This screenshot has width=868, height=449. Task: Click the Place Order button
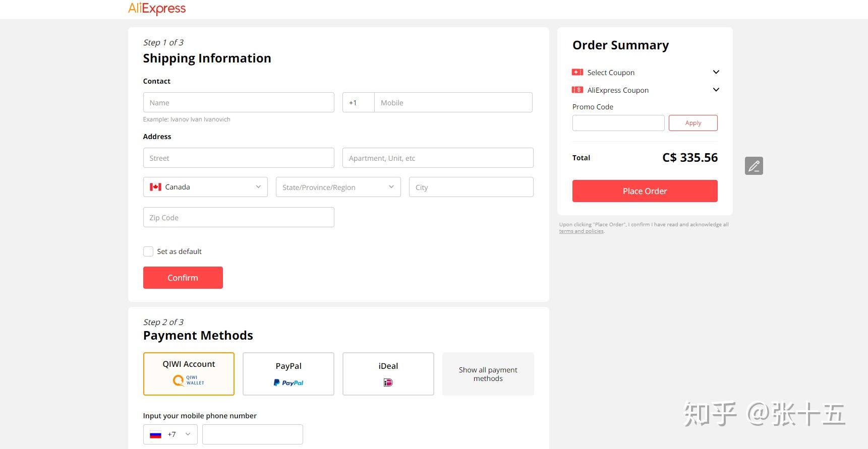tap(645, 191)
